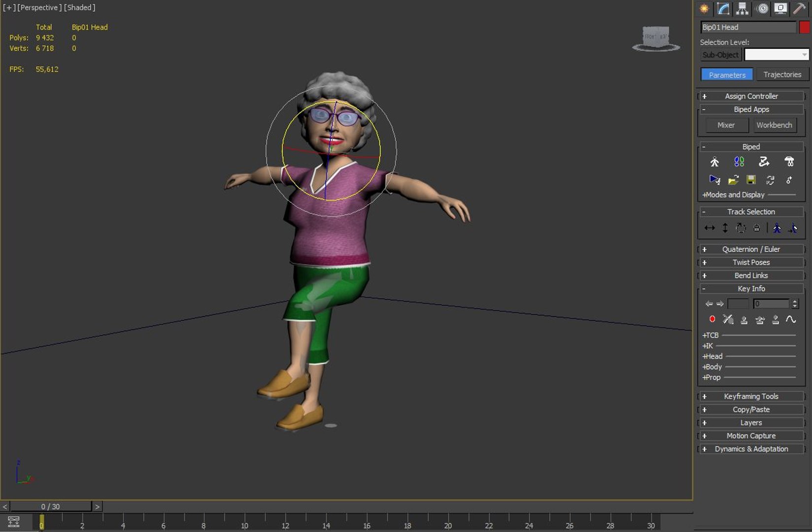The height and width of the screenshot is (532, 812).
Task: Click red object color swatch
Action: point(804,27)
